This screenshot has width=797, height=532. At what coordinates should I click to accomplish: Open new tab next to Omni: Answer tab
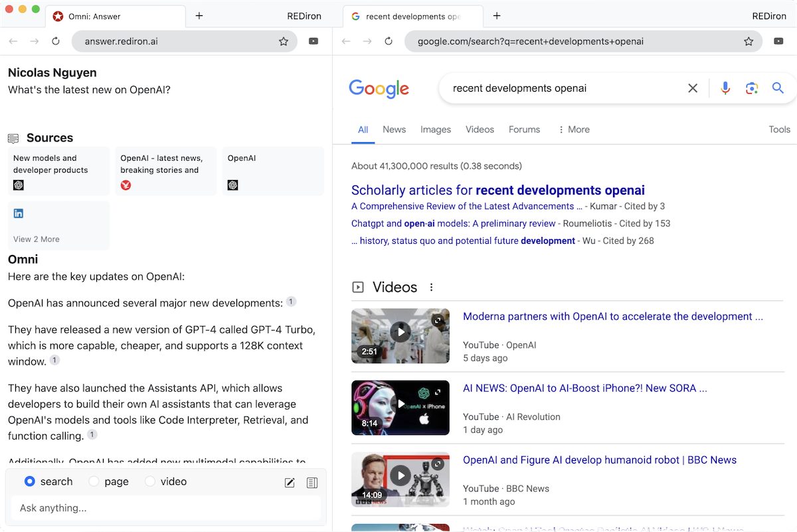pos(199,16)
